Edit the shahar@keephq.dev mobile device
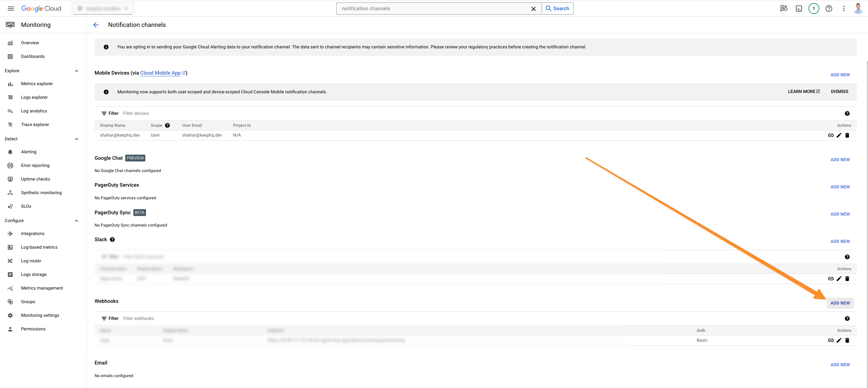This screenshot has height=388, width=868. click(839, 135)
